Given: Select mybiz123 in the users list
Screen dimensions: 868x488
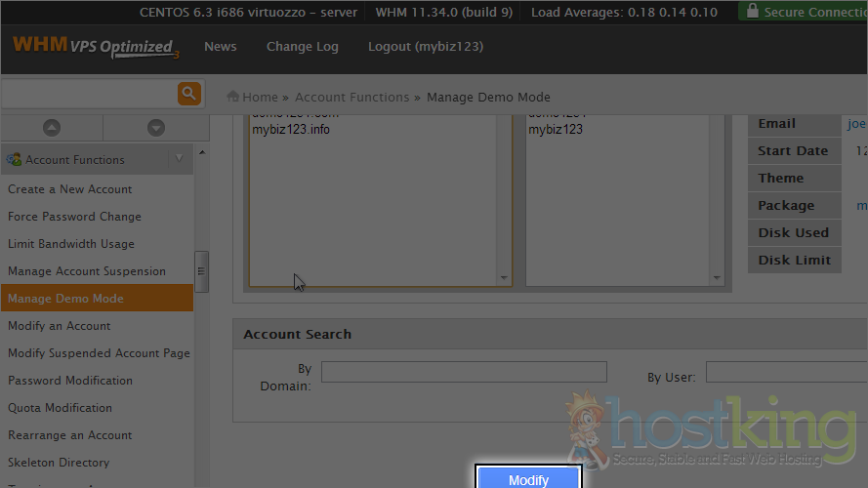Looking at the screenshot, I should tap(556, 130).
